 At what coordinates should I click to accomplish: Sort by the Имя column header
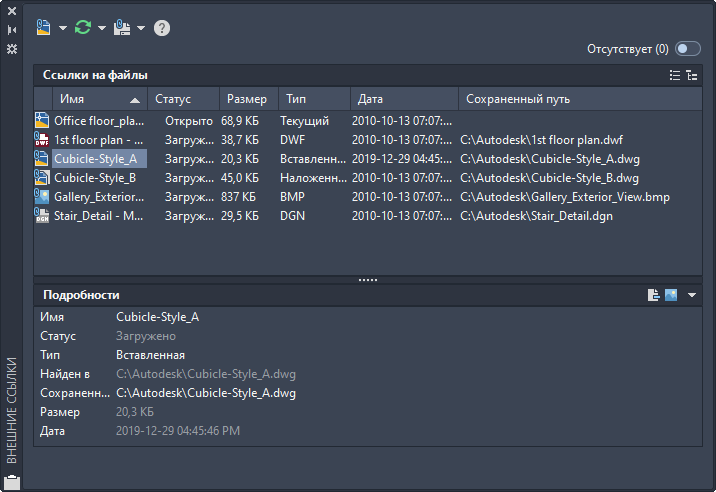click(100, 99)
